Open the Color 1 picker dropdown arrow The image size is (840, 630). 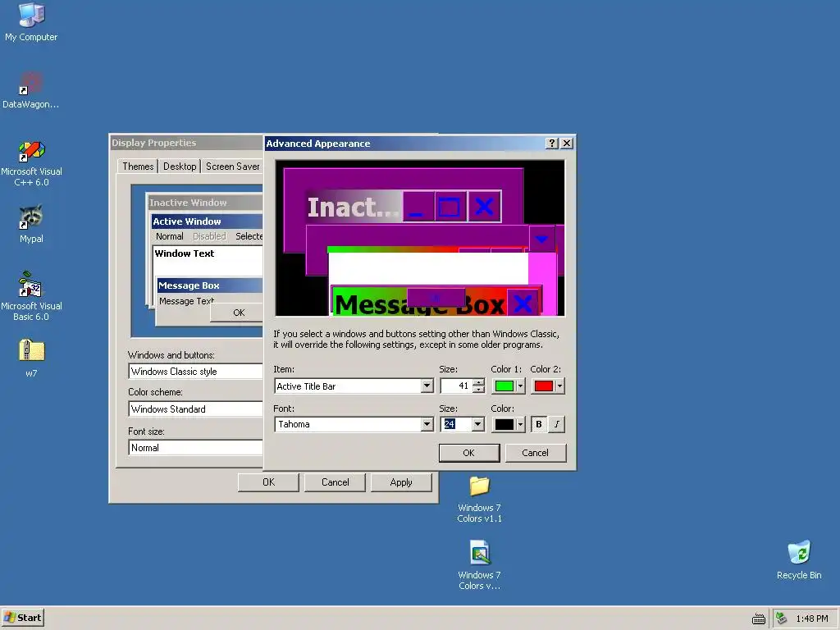(x=519, y=386)
